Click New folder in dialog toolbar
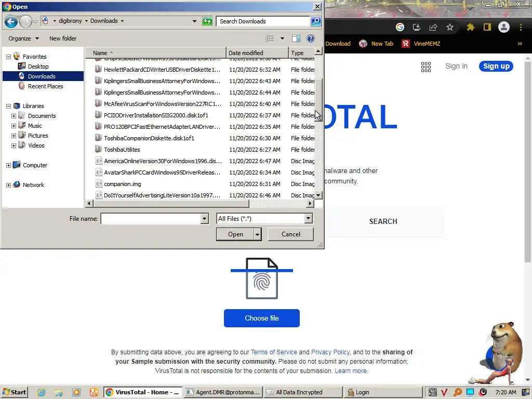 (x=63, y=38)
